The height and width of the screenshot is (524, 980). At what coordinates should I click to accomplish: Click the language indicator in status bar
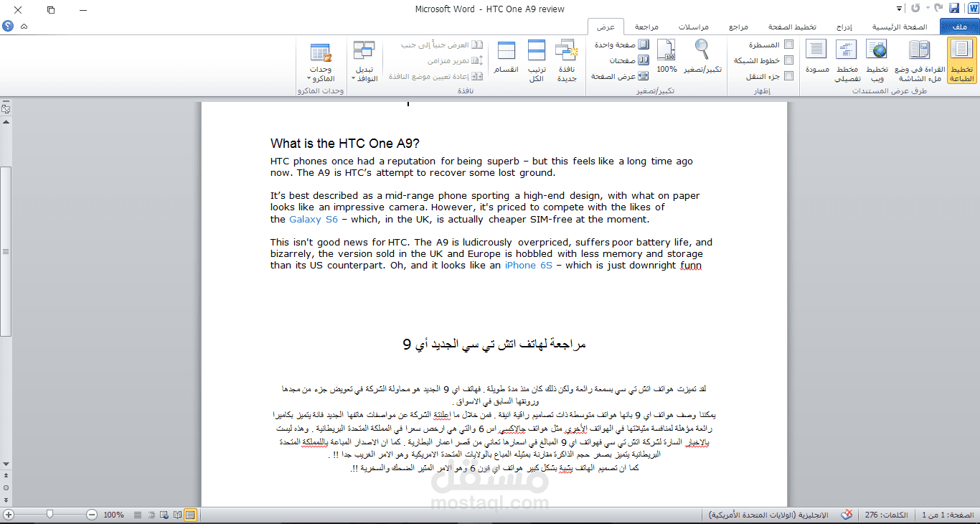(x=768, y=515)
